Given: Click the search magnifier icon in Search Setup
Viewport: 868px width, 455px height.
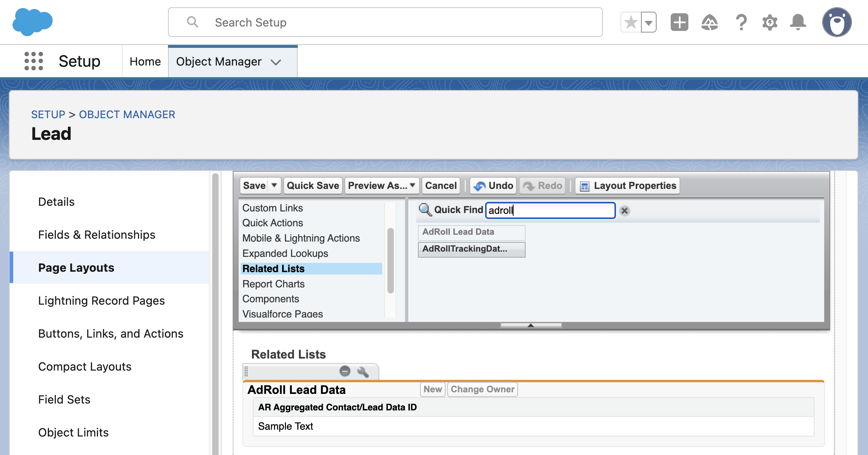Looking at the screenshot, I should (x=193, y=22).
